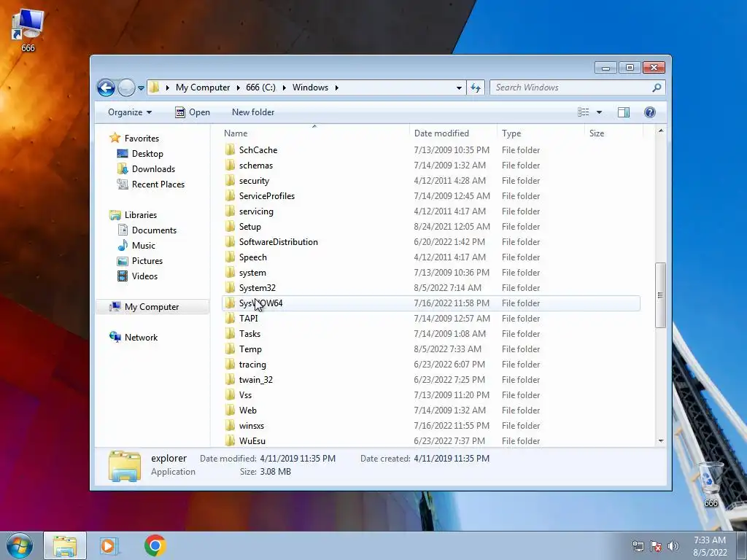This screenshot has width=747, height=560.
Task: Open the Documents library
Action: (154, 230)
